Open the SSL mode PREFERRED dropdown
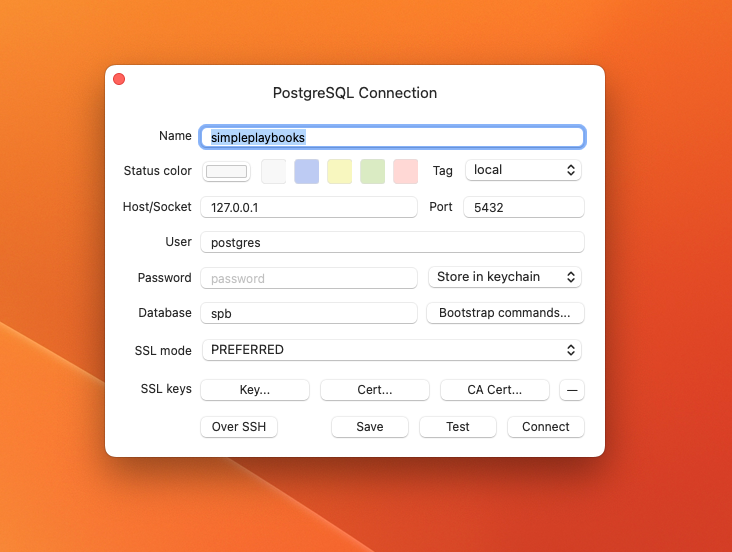The height and width of the screenshot is (552, 732). point(391,350)
